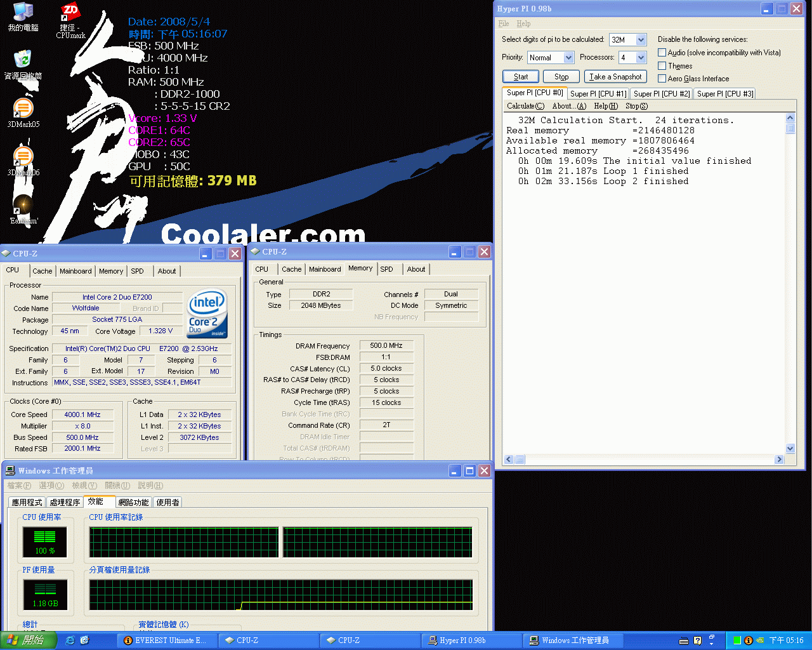
Task: Click Take a Snapshot in Hyper PI
Action: tap(615, 77)
